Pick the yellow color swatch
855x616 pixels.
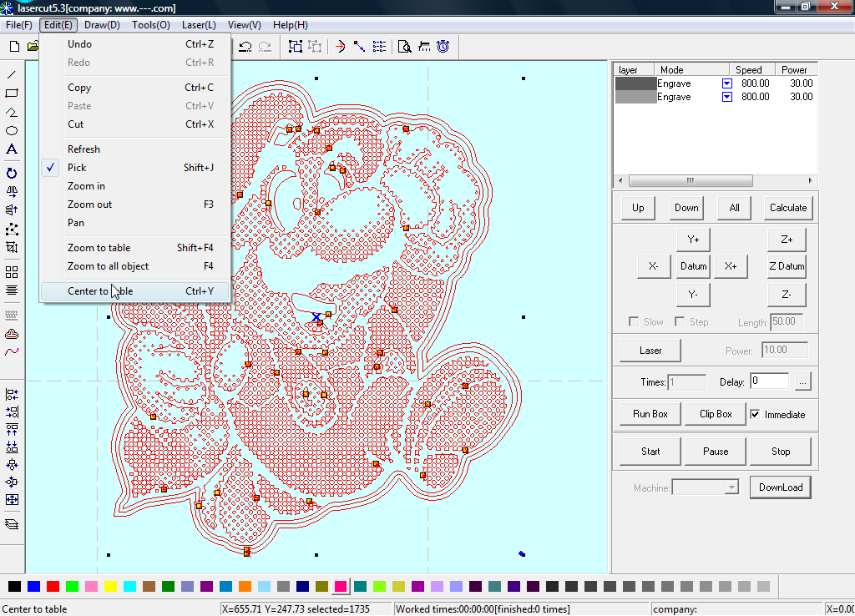click(x=111, y=587)
